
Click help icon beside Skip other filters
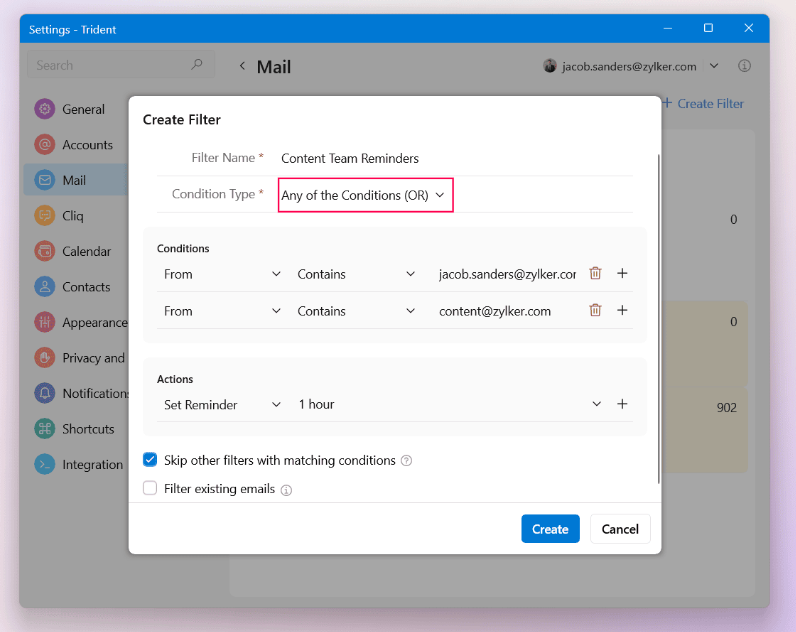pyautogui.click(x=406, y=461)
